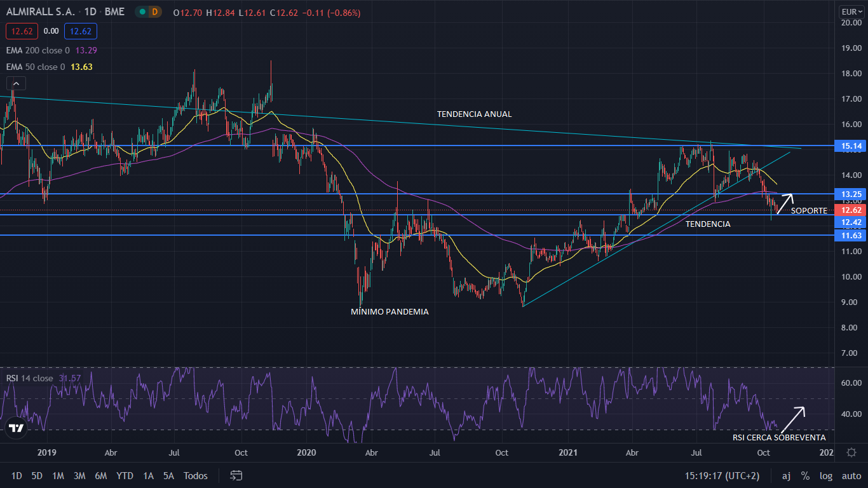Open chart settings gear icon
The width and height of the screenshot is (868, 488).
[851, 452]
